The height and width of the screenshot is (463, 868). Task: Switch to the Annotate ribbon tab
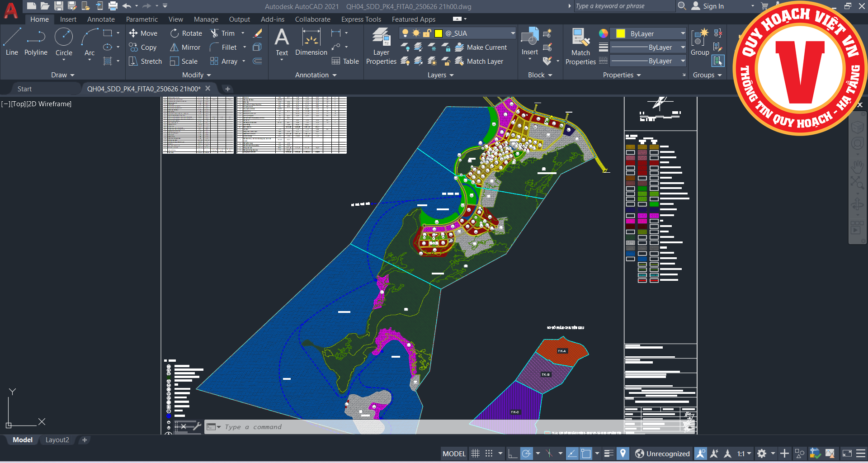[x=101, y=19]
